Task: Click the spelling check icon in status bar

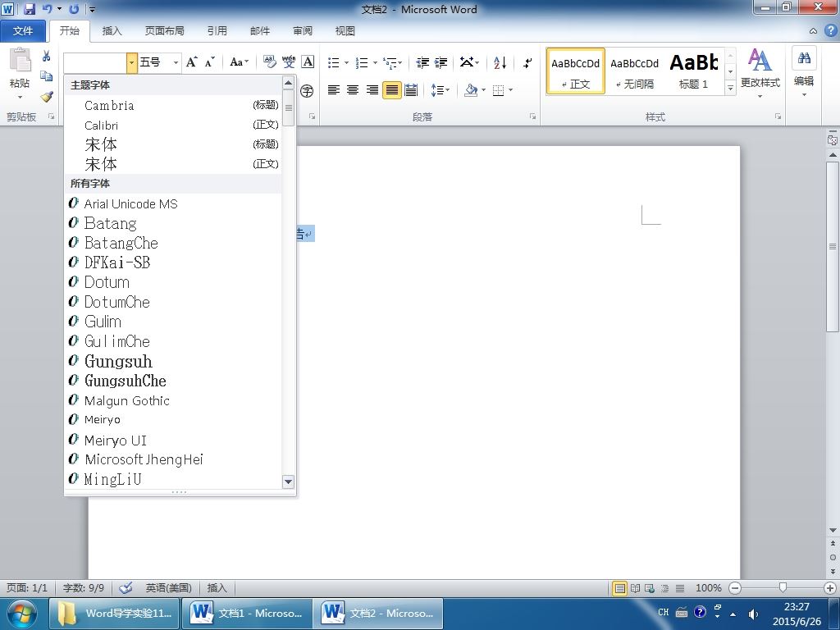Action: 126,588
